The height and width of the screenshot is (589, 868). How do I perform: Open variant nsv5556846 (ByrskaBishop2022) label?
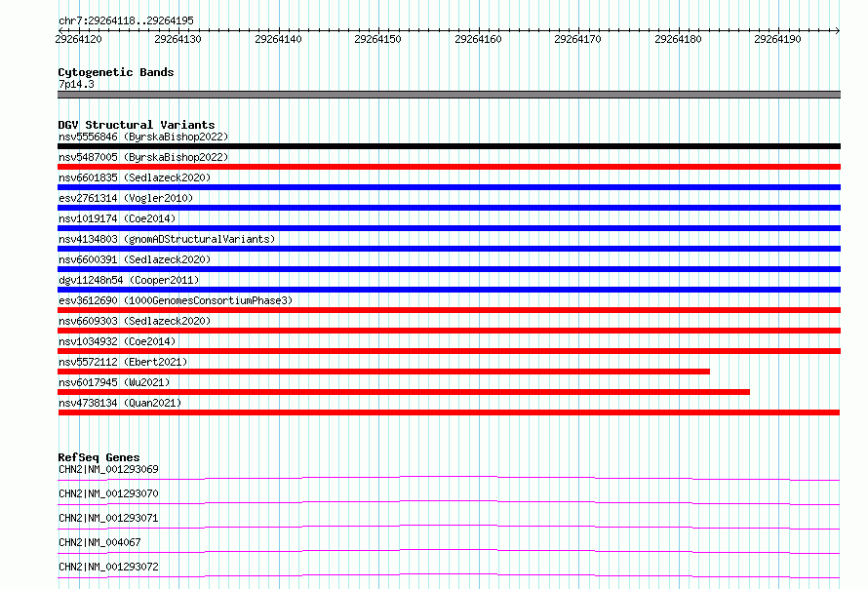click(143, 137)
